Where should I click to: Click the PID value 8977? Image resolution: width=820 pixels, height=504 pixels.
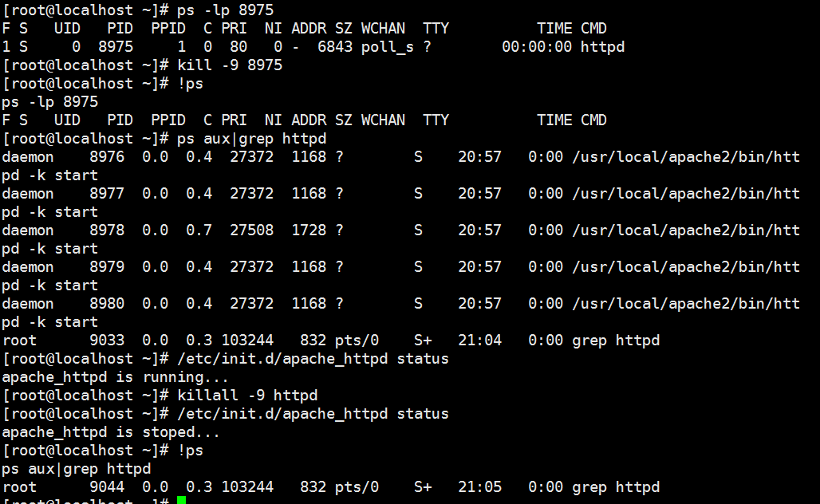point(107,194)
